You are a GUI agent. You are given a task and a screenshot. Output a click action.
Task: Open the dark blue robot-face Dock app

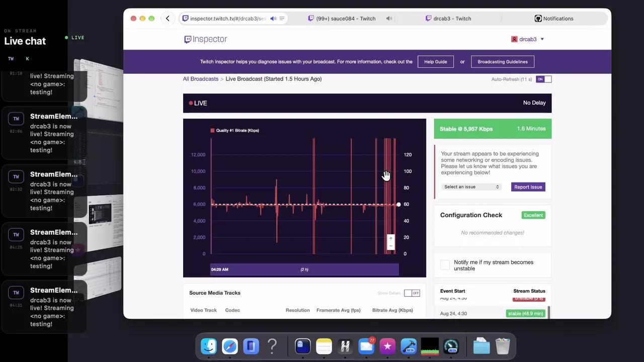[303, 346]
